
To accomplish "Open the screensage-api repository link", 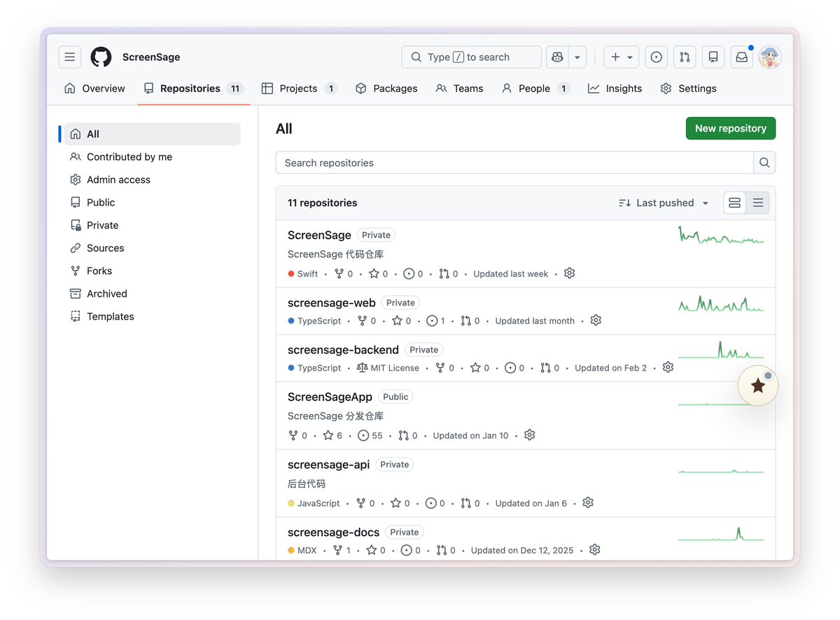I will 328,464.
